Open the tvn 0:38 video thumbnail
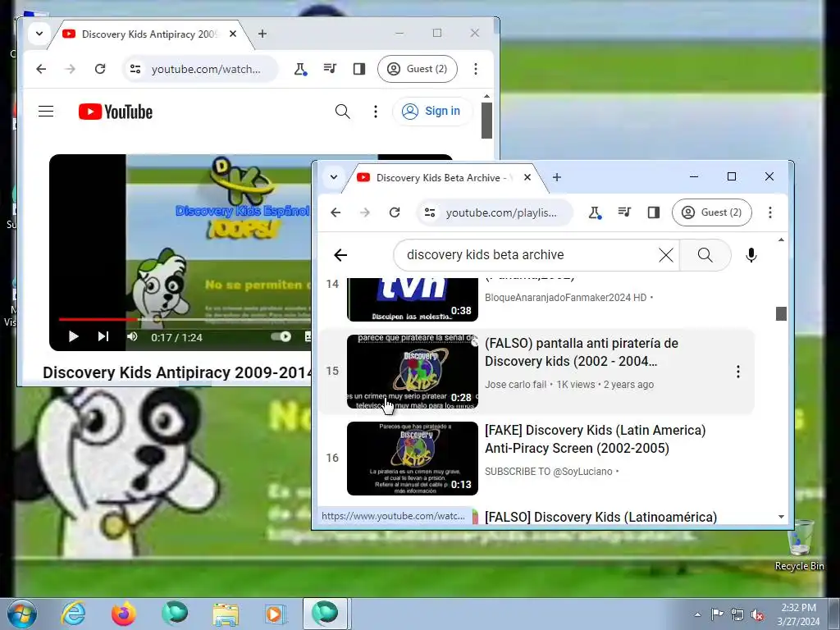The image size is (840, 630). point(413,299)
